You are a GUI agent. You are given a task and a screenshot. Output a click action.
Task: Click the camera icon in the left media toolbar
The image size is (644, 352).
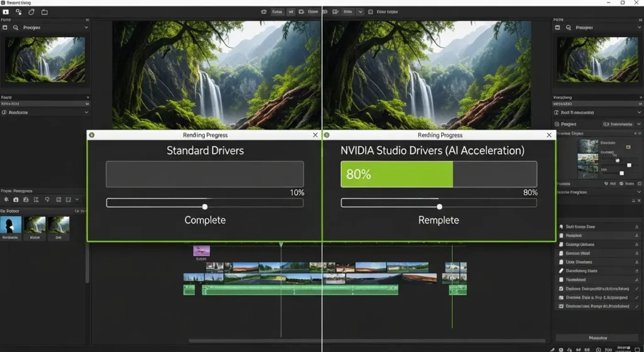point(16,200)
